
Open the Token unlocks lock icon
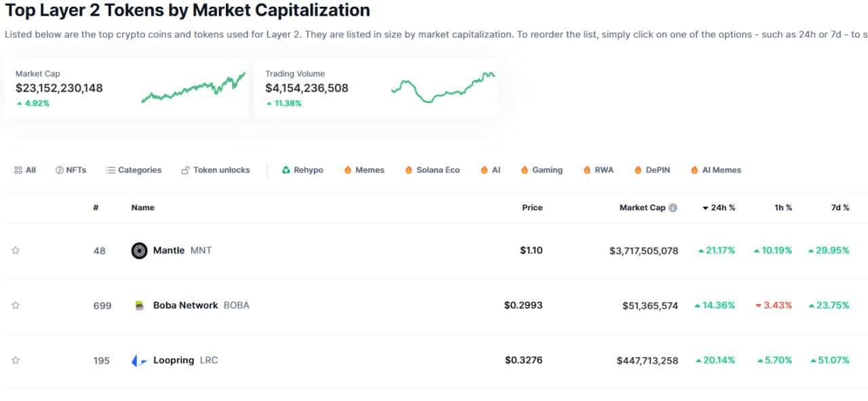click(x=185, y=170)
